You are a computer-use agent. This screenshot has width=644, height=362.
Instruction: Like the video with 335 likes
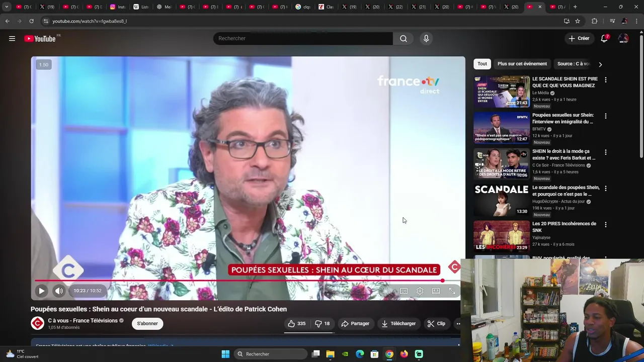297,324
